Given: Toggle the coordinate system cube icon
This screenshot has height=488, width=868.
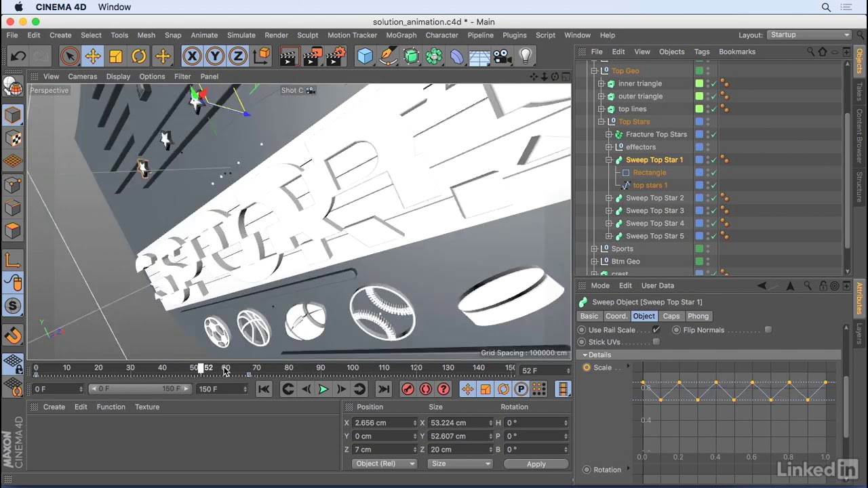Looking at the screenshot, I should click(x=262, y=56).
